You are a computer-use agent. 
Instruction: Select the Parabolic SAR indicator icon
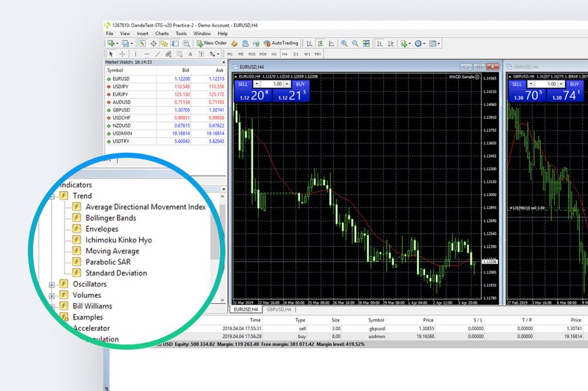point(76,262)
